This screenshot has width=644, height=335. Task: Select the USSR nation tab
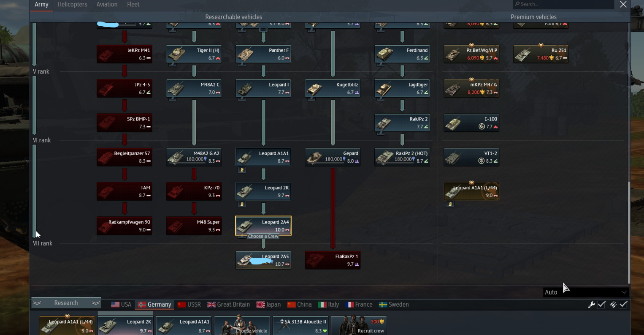[x=189, y=305]
